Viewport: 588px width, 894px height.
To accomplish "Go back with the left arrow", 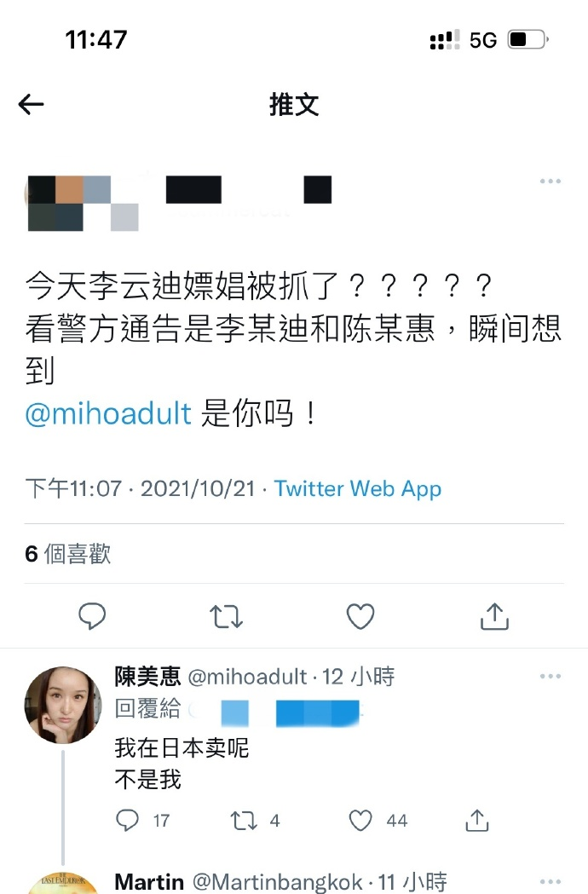I will tap(31, 104).
